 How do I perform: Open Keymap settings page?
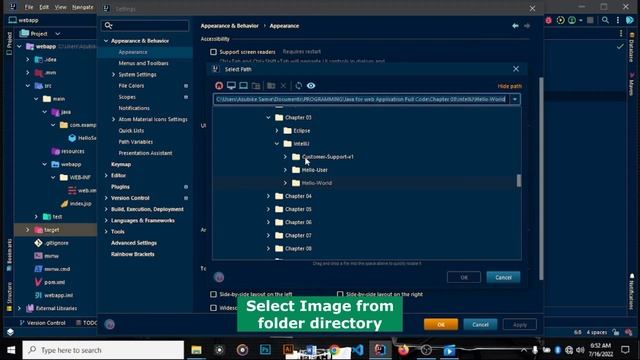(x=121, y=164)
